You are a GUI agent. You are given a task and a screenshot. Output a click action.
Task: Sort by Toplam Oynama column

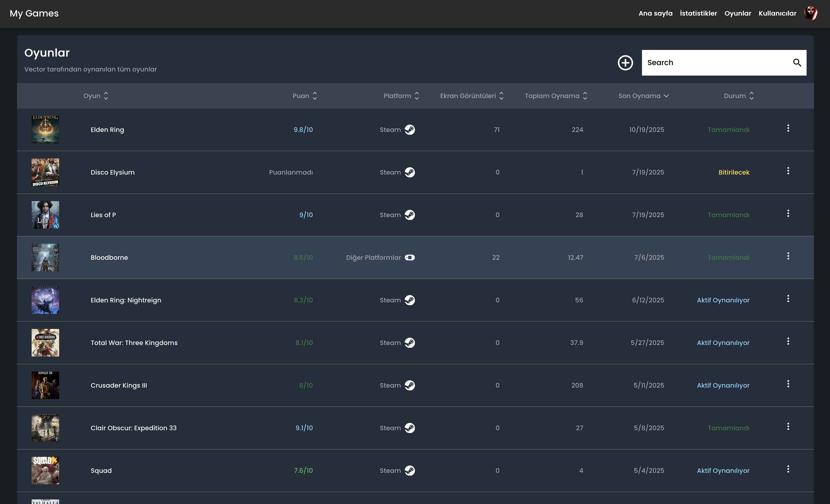tap(556, 96)
